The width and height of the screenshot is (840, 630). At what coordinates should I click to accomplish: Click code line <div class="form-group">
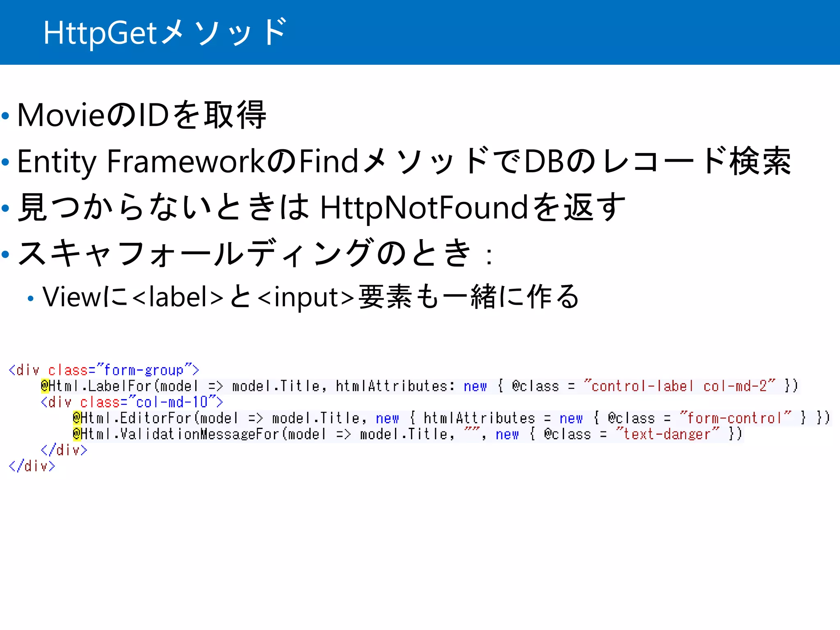coord(104,370)
